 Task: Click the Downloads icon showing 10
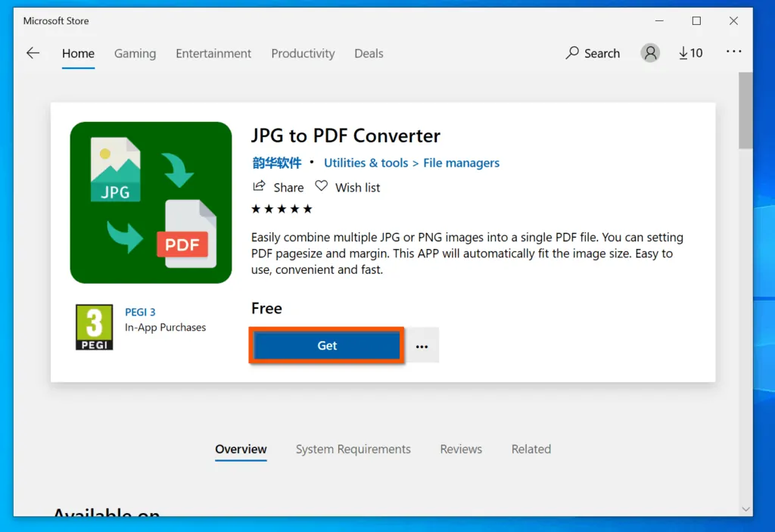click(689, 53)
